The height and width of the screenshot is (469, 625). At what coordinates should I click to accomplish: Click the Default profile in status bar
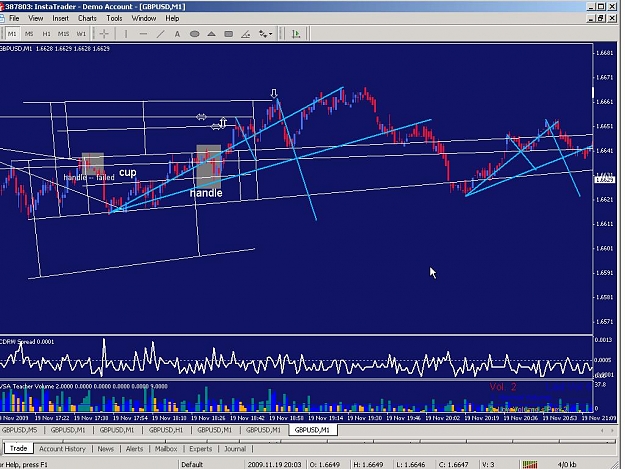(x=192, y=465)
